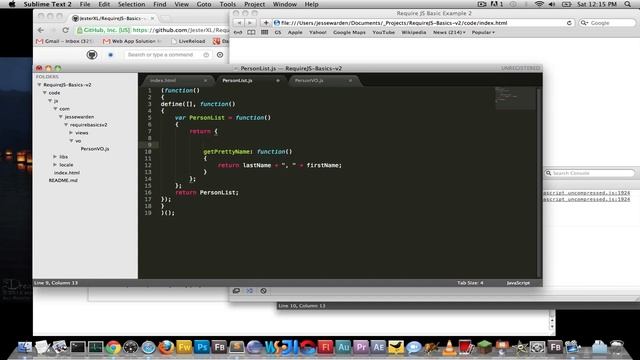Screen dimensions: 640x360
Task: Launch Firefox from the dock
Action: [x=166, y=347]
